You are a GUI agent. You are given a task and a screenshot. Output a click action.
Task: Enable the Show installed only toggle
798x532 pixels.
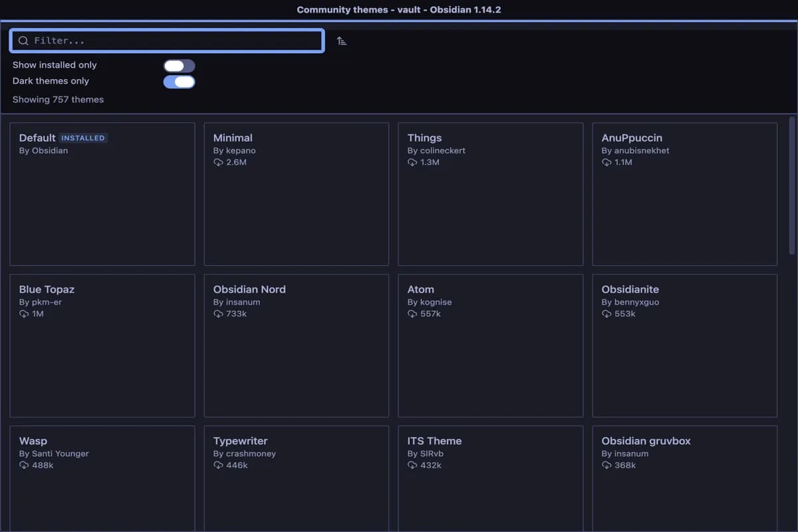pyautogui.click(x=180, y=66)
